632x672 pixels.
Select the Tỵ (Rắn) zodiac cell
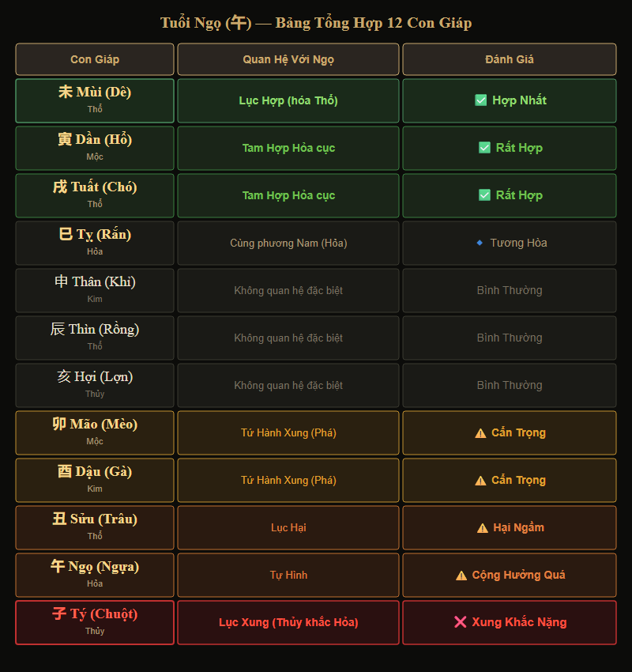point(95,243)
